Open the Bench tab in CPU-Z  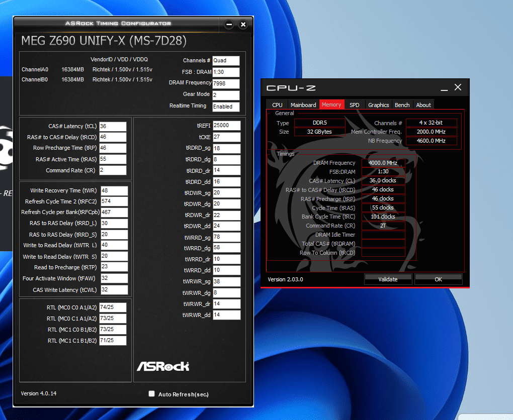click(x=402, y=105)
